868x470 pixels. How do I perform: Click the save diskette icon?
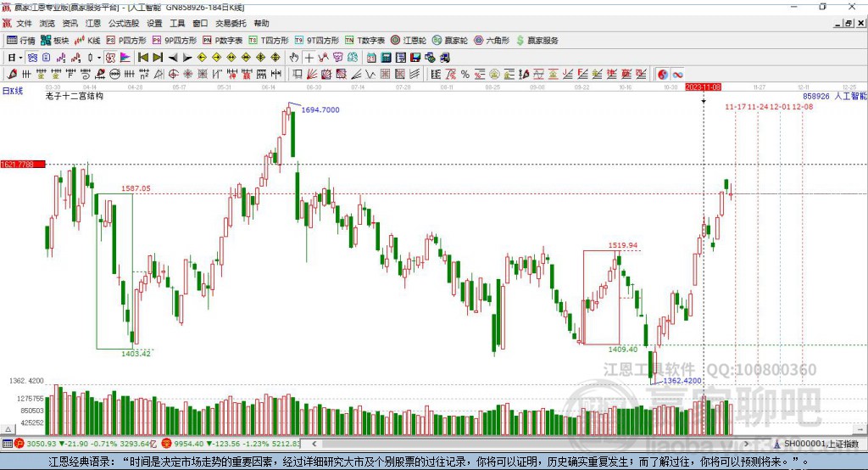(415, 58)
